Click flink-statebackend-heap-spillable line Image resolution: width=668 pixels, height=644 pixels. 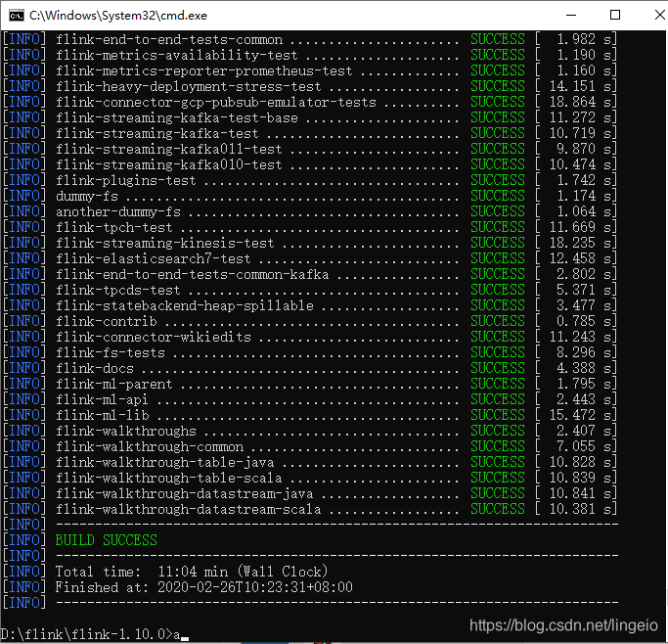click(310, 306)
